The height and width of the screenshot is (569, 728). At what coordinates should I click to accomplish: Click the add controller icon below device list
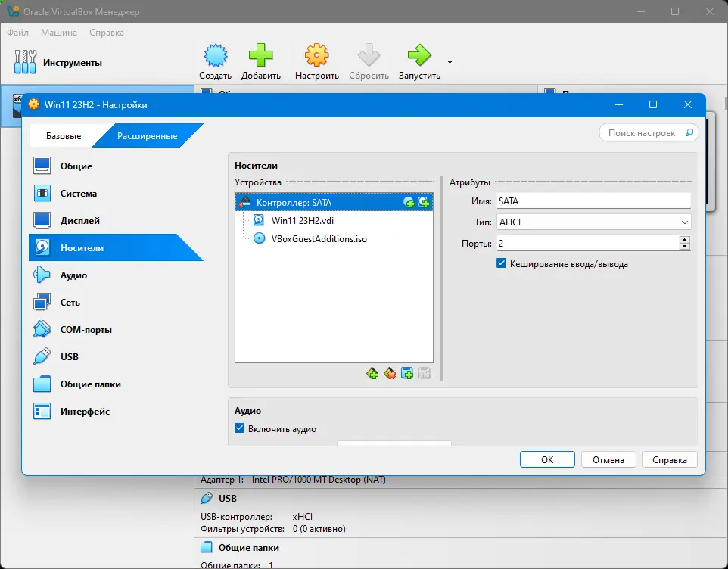pyautogui.click(x=372, y=373)
